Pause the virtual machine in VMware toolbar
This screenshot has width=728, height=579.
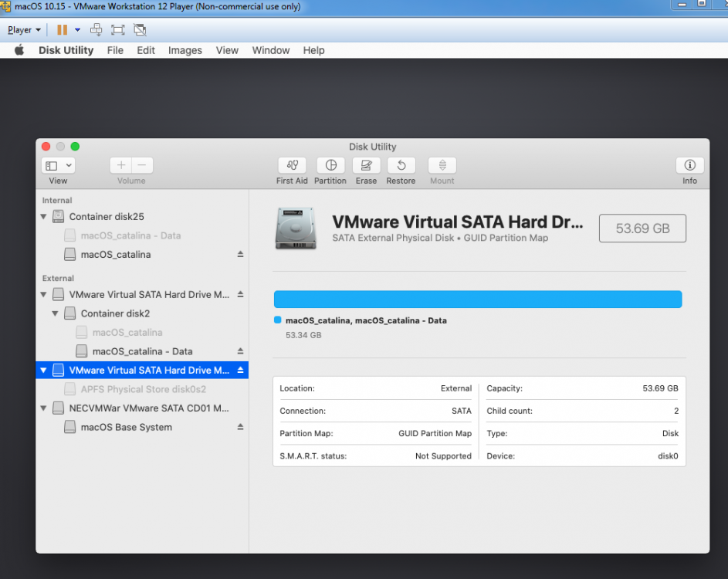[62, 29]
